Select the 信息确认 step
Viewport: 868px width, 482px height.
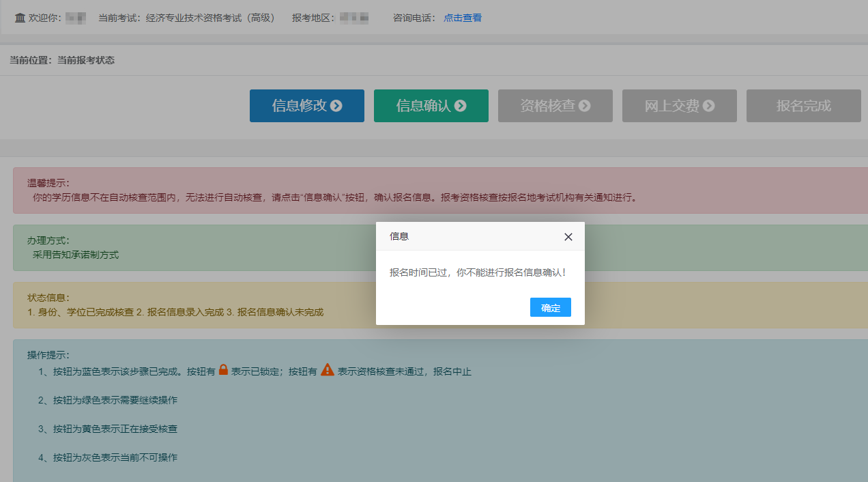[431, 106]
